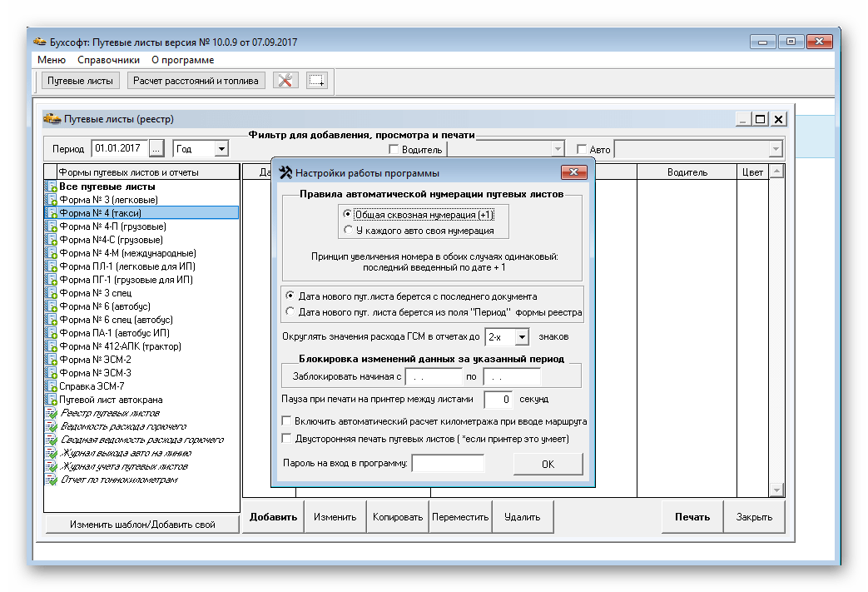Select Общая сквозная нумерация (+1) radio
This screenshot has width=868, height=592.
348,214
